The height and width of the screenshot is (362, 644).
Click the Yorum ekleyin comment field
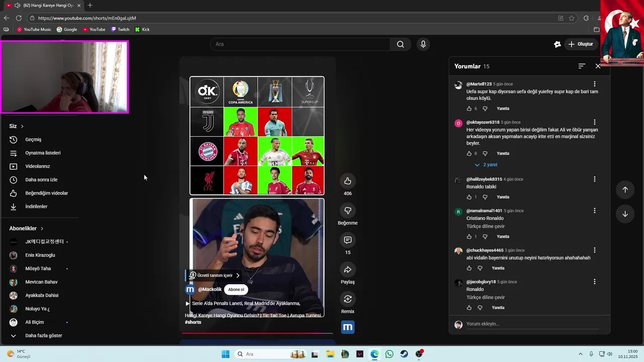click(532, 324)
